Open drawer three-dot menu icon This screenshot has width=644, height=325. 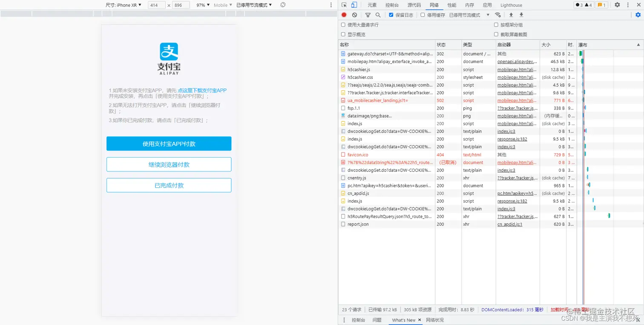[x=345, y=320]
